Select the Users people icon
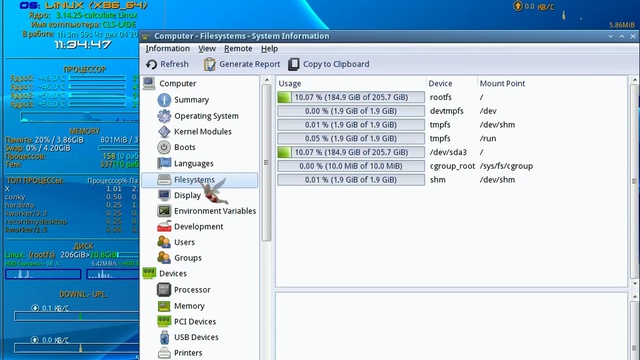 pos(164,242)
